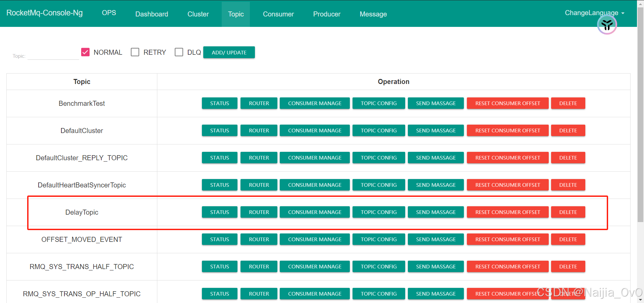Click the Topic column header
The image size is (644, 303).
click(82, 82)
